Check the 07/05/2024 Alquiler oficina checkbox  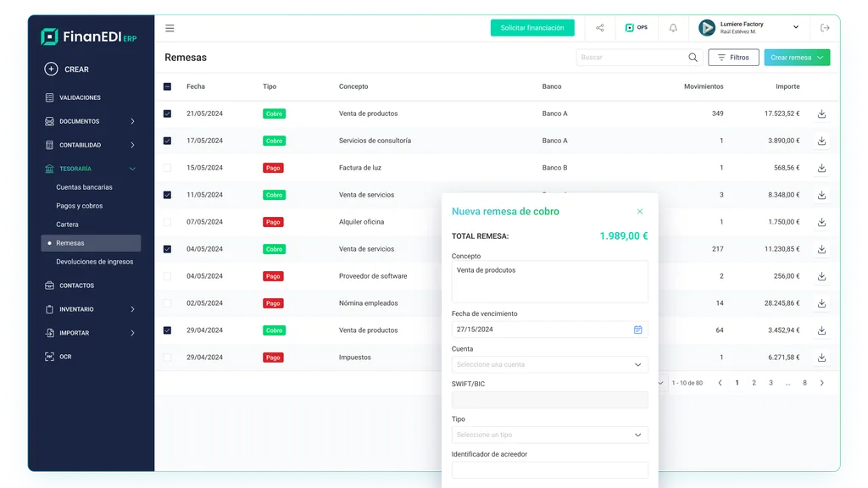(167, 223)
